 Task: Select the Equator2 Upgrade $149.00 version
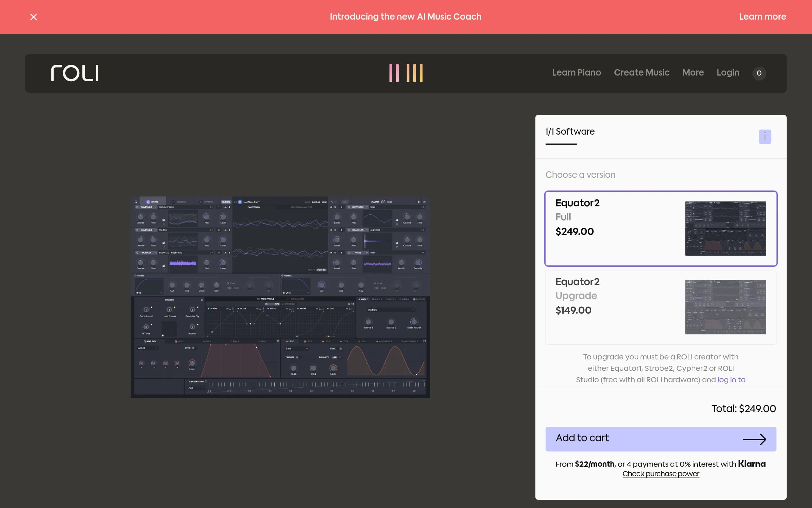(x=661, y=307)
